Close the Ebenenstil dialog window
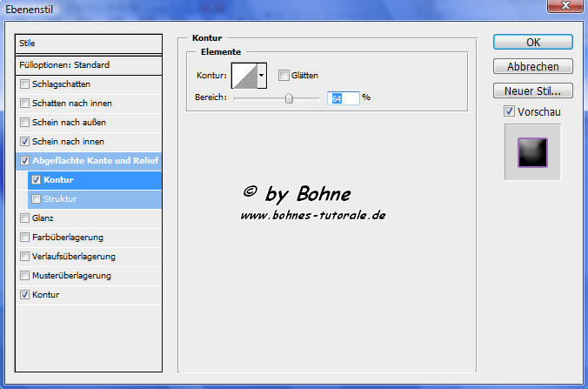588x389 pixels. coord(565,6)
